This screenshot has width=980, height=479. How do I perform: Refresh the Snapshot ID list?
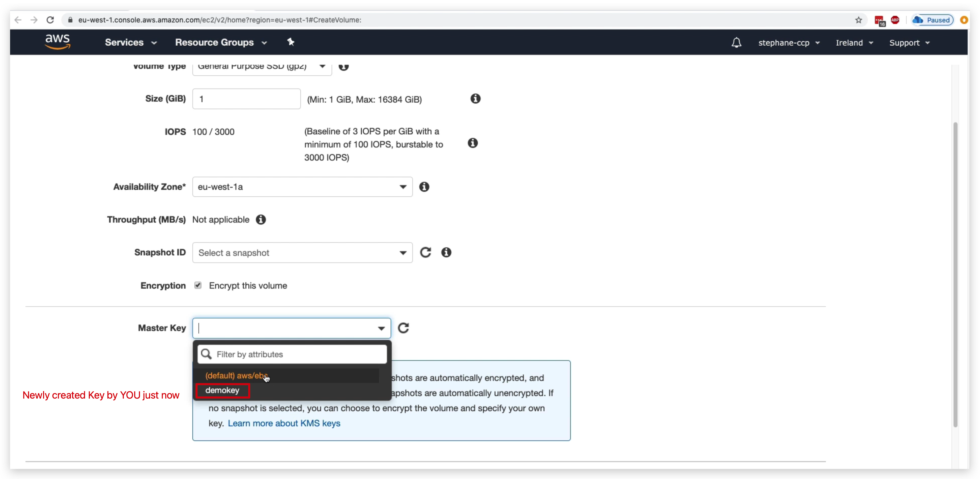point(426,252)
